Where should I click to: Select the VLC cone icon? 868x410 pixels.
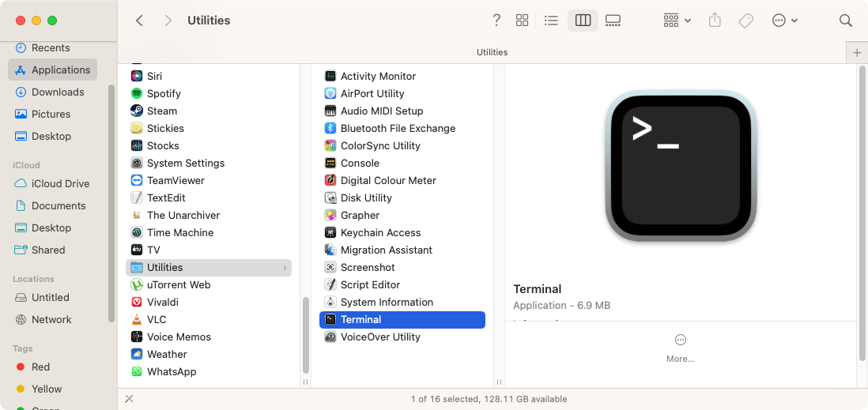click(x=137, y=319)
